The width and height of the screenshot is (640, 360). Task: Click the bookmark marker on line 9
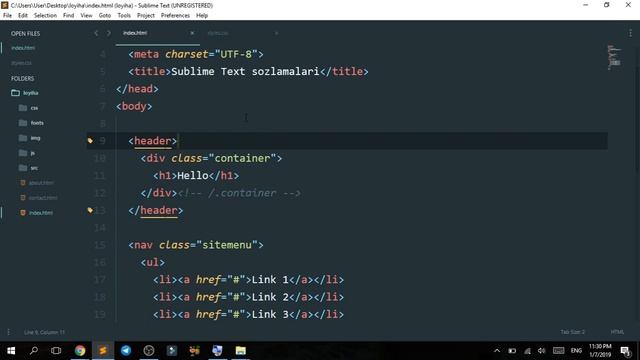click(x=90, y=141)
